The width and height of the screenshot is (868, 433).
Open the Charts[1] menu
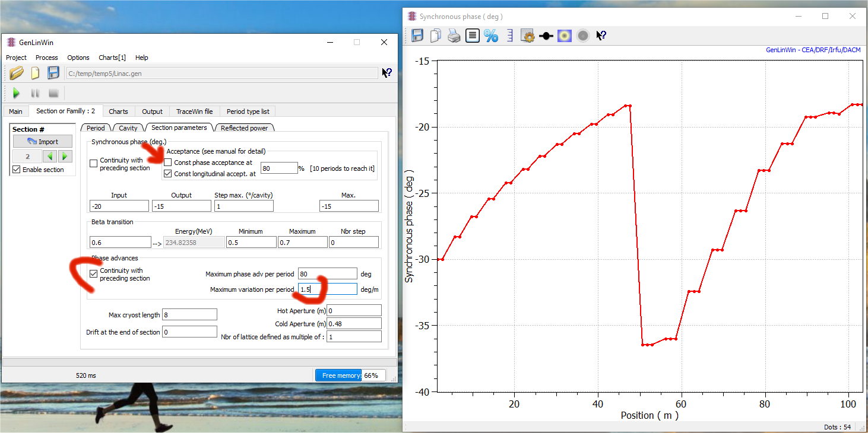point(112,58)
